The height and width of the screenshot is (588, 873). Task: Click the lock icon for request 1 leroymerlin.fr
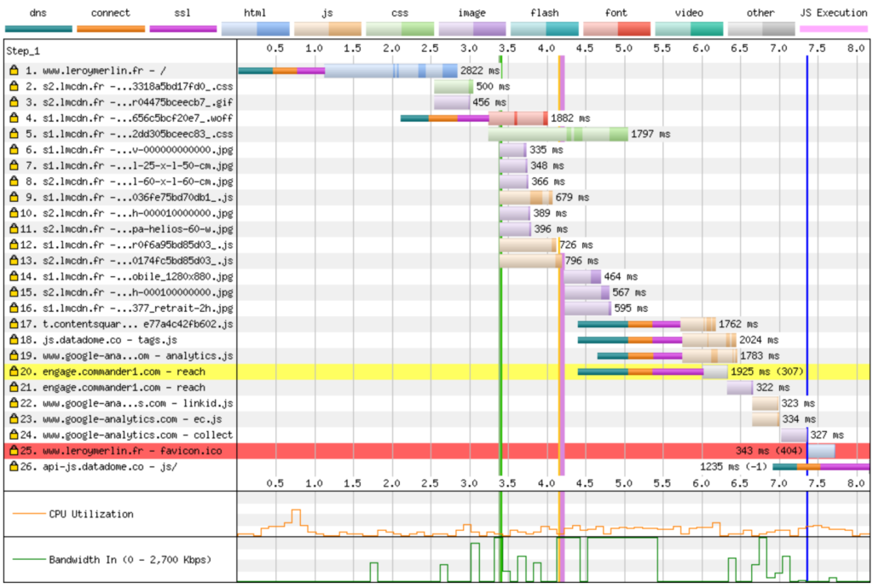point(14,71)
